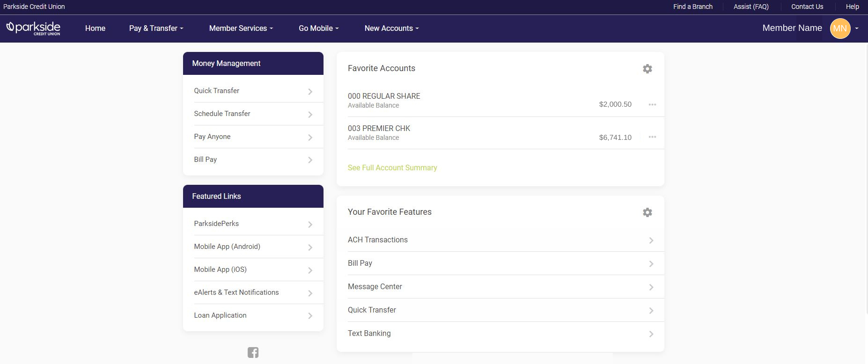Screen dimensions: 868x364
Task: Click the MN member avatar
Action: pos(840,29)
